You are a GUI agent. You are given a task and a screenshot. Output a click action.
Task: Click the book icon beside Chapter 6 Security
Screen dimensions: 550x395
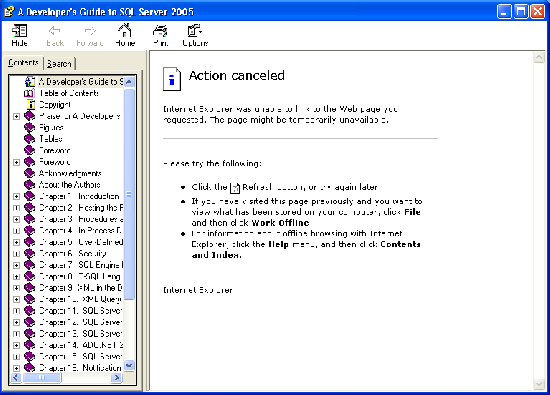(29, 254)
